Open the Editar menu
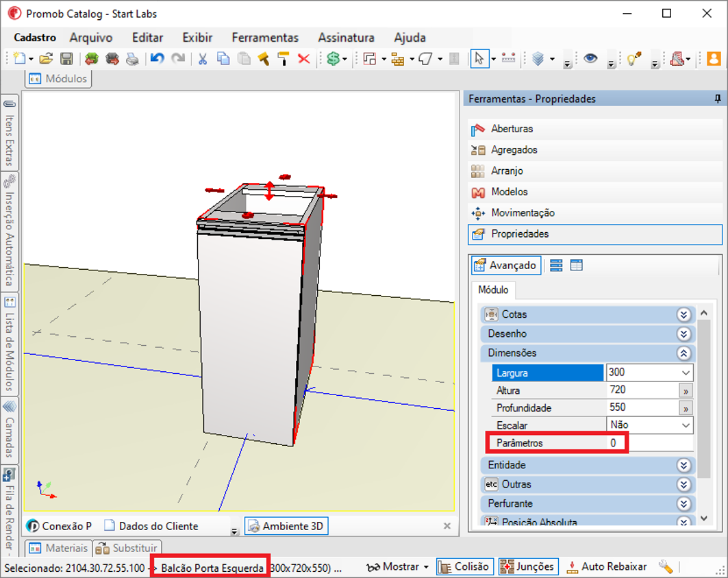Screen dimensions: 728x578 148,38
